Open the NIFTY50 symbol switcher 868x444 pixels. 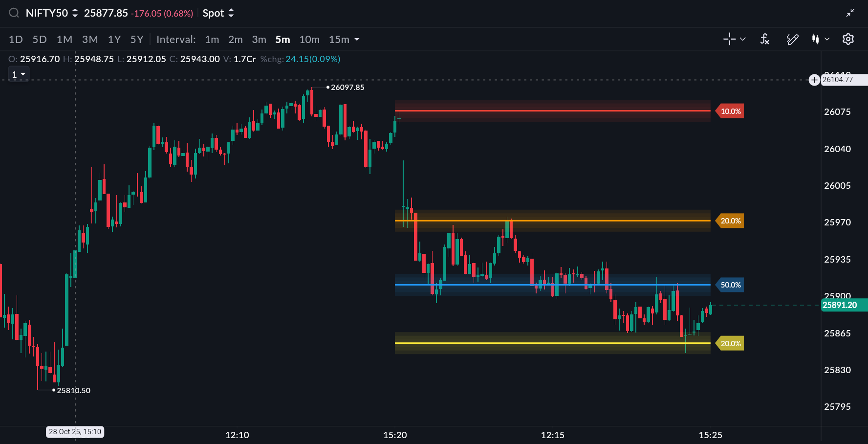pyautogui.click(x=52, y=13)
